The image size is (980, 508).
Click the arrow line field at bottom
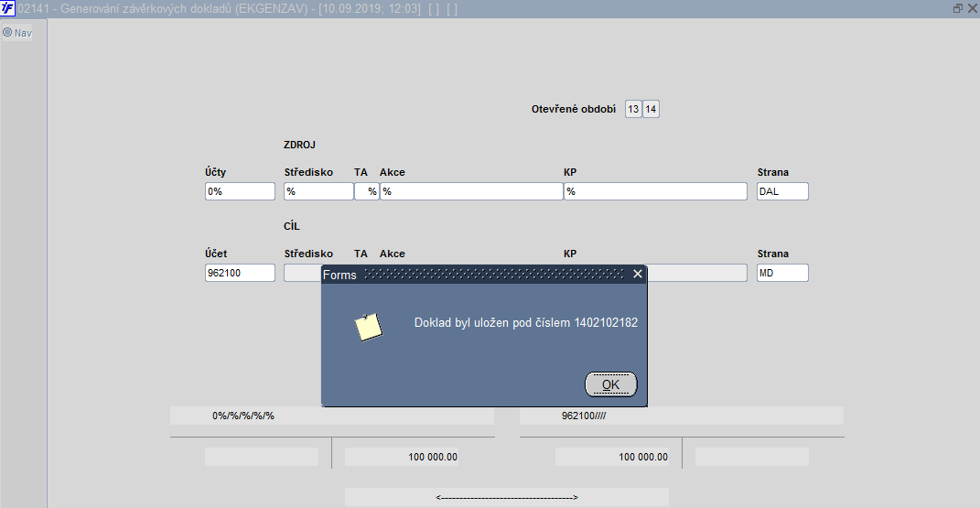click(507, 497)
